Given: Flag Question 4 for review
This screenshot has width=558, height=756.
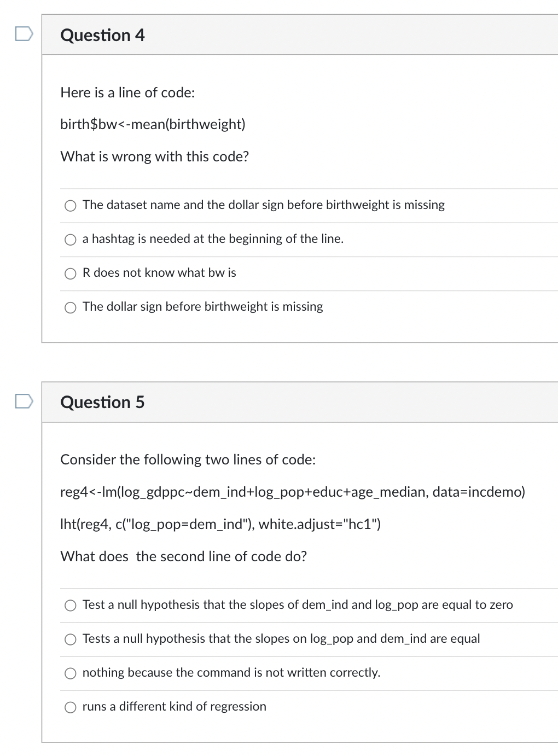Looking at the screenshot, I should point(24,34).
